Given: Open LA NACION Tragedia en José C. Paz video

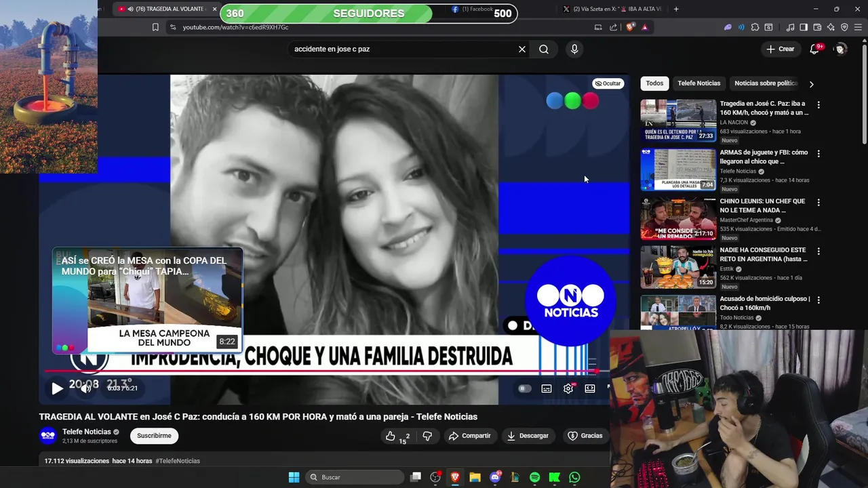Looking at the screenshot, I should point(764,108).
